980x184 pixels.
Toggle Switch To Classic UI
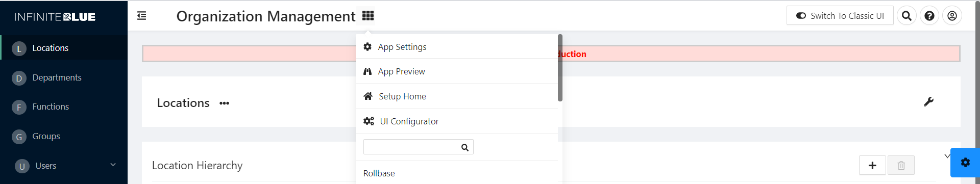coord(840,16)
